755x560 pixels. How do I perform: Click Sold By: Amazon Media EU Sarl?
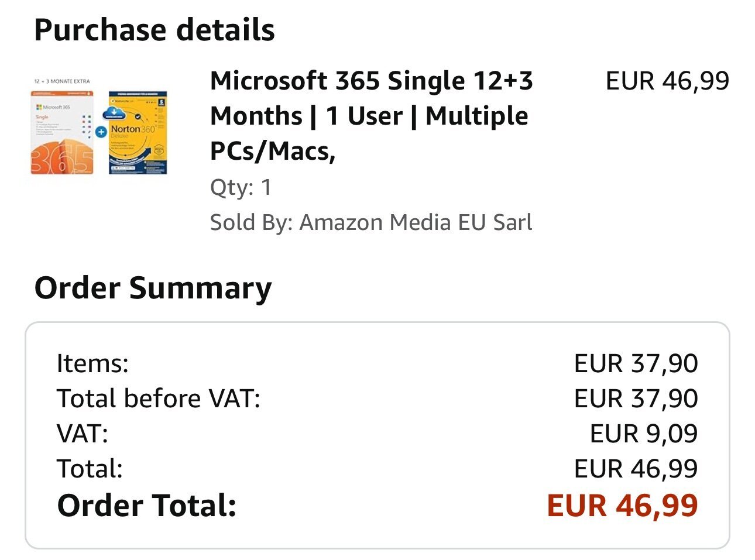point(371,222)
